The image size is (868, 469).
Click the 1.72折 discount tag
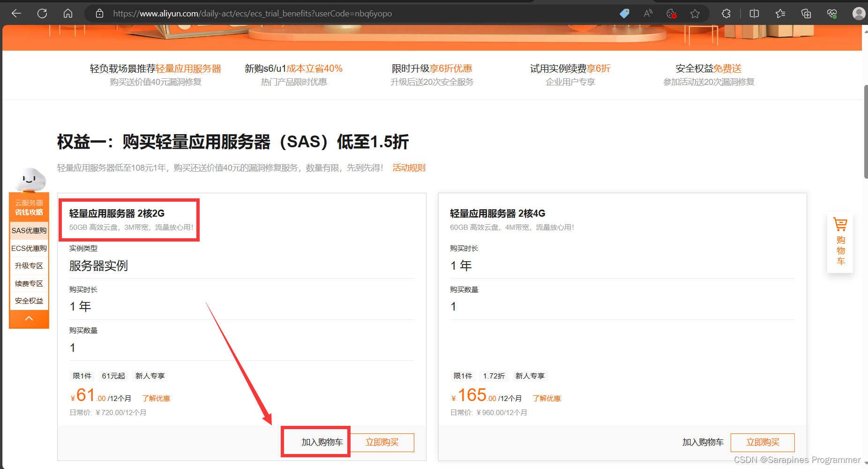click(x=494, y=376)
